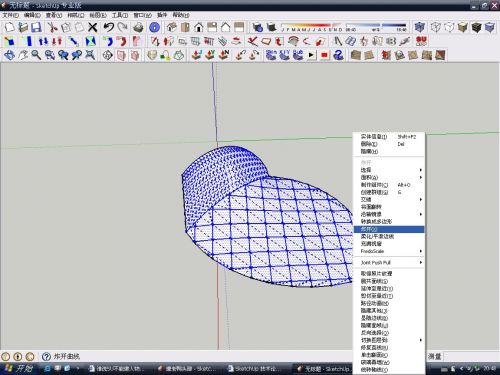Click the taskbar clock
Image resolution: width=500 pixels, height=375 pixels.
tap(490, 368)
